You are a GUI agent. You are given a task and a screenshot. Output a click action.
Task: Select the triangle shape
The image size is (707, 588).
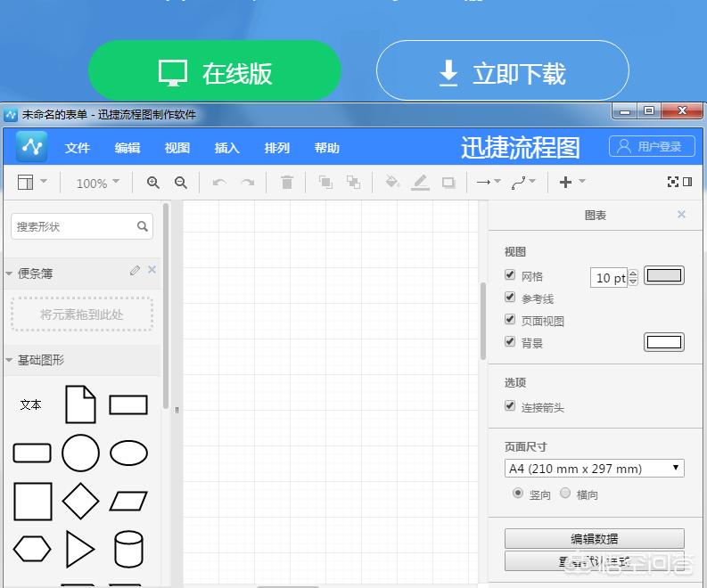coord(80,549)
